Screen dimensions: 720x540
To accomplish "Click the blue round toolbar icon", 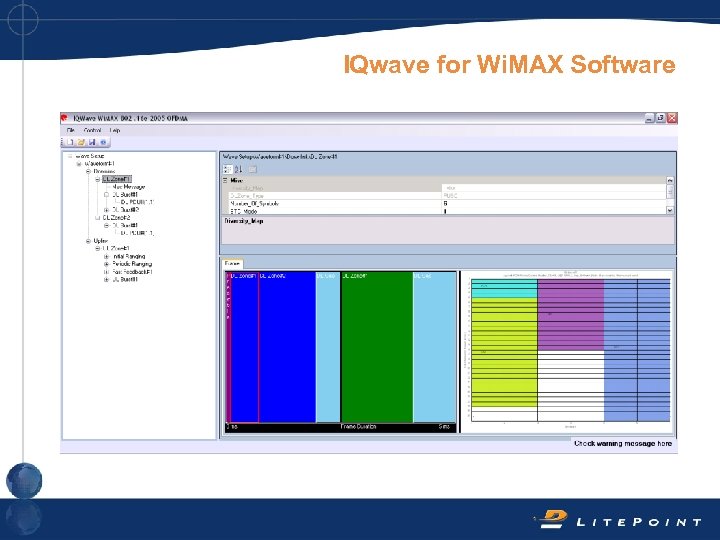I will click(103, 142).
